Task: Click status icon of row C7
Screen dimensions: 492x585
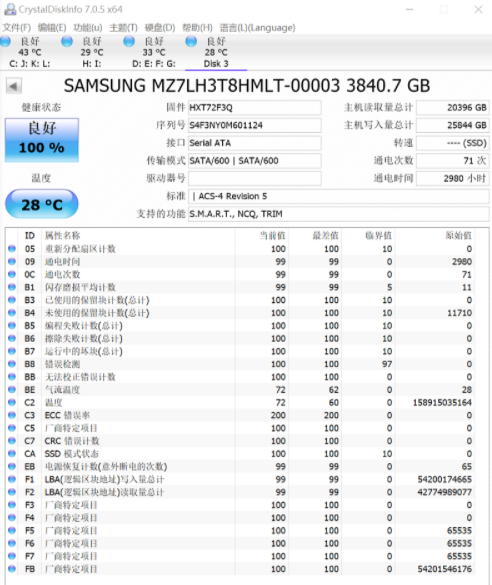Action: tap(12, 441)
